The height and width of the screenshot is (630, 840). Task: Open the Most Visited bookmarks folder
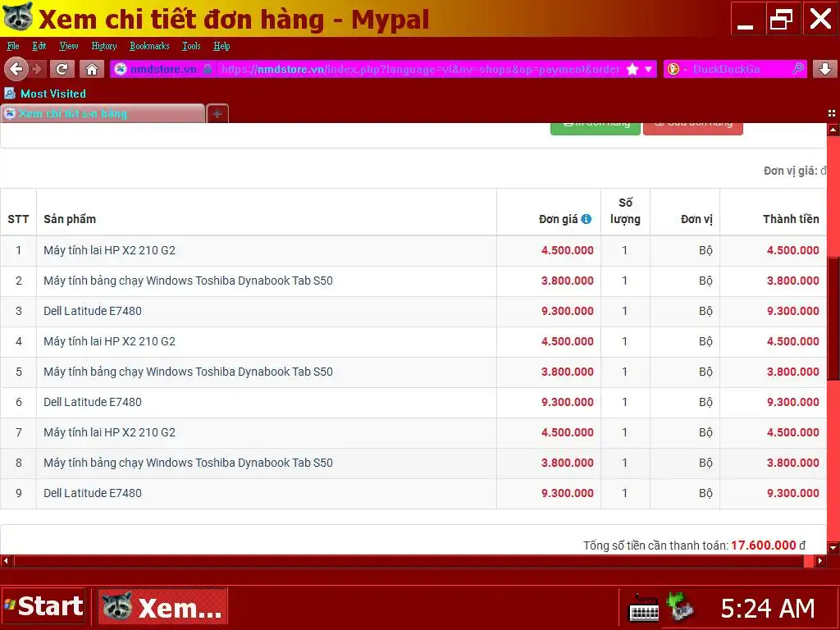click(x=45, y=94)
